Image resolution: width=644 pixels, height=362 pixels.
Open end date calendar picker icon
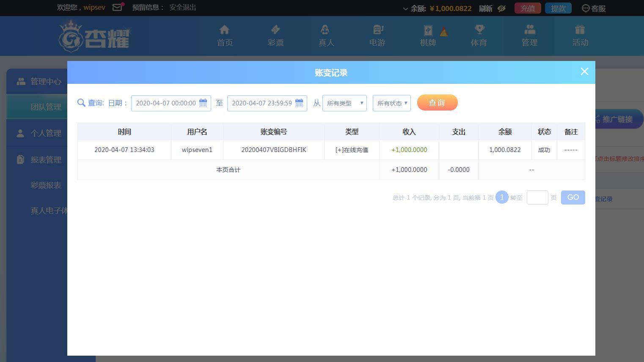coord(299,103)
